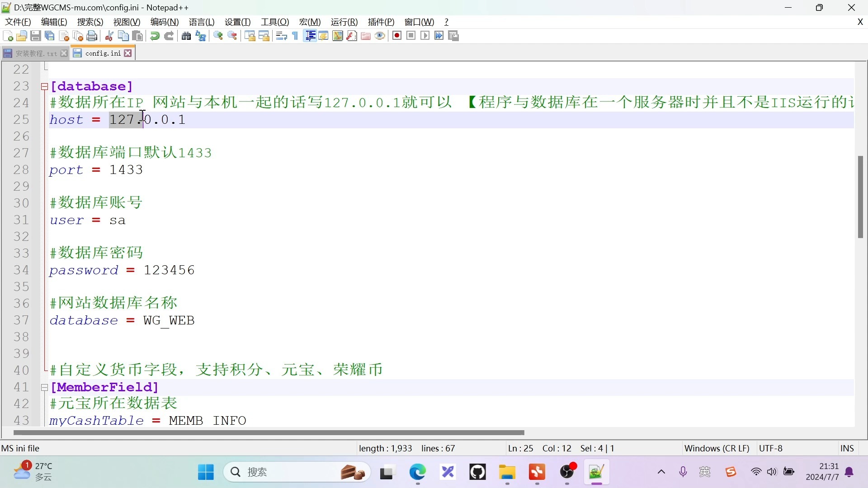Open the 编辑(E) menu
This screenshot has width=868, height=488.
coord(54,22)
